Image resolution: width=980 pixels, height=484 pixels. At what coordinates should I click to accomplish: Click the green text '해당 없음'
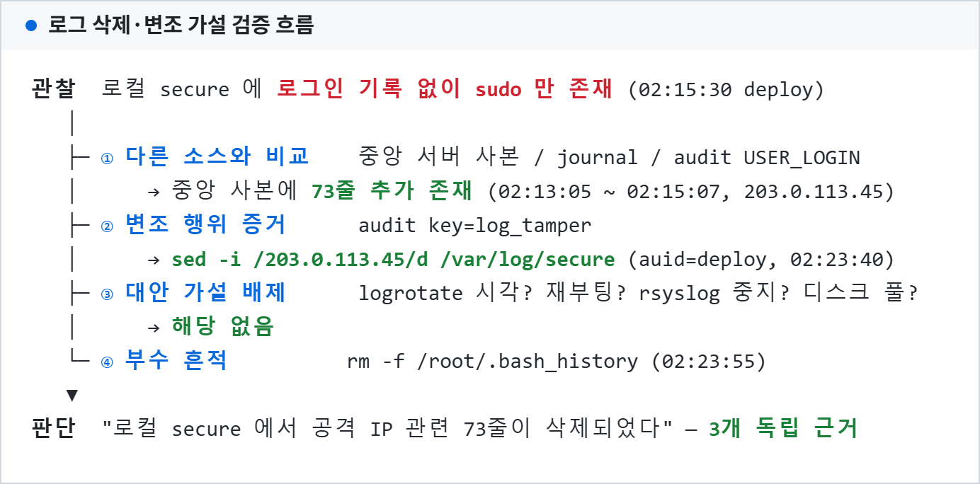pyautogui.click(x=222, y=326)
